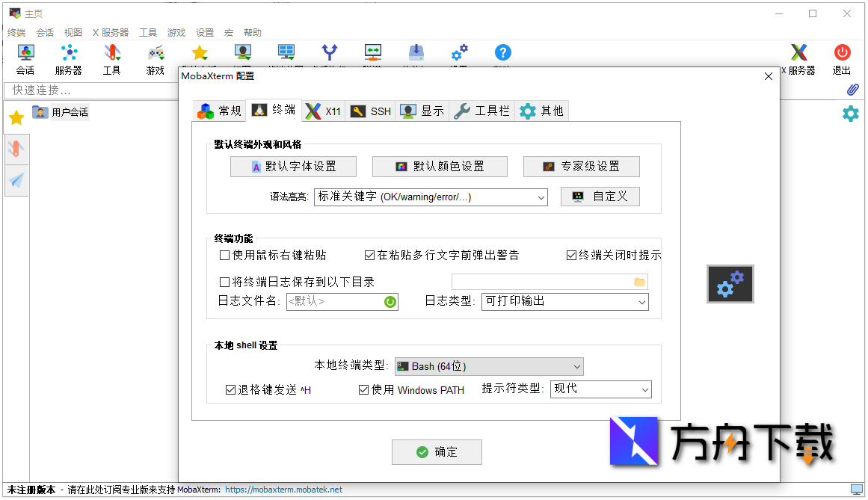Open the 会话 menu in menu bar
This screenshot has height=500, width=868.
[45, 32]
